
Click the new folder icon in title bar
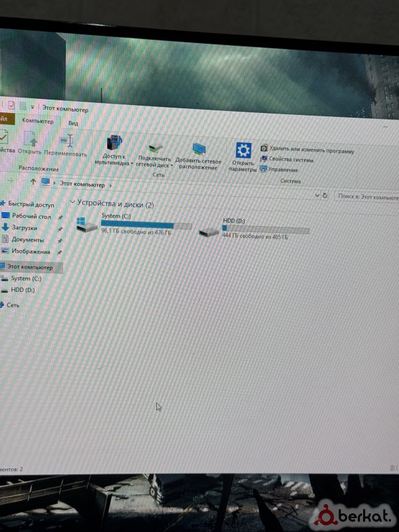pos(23,106)
